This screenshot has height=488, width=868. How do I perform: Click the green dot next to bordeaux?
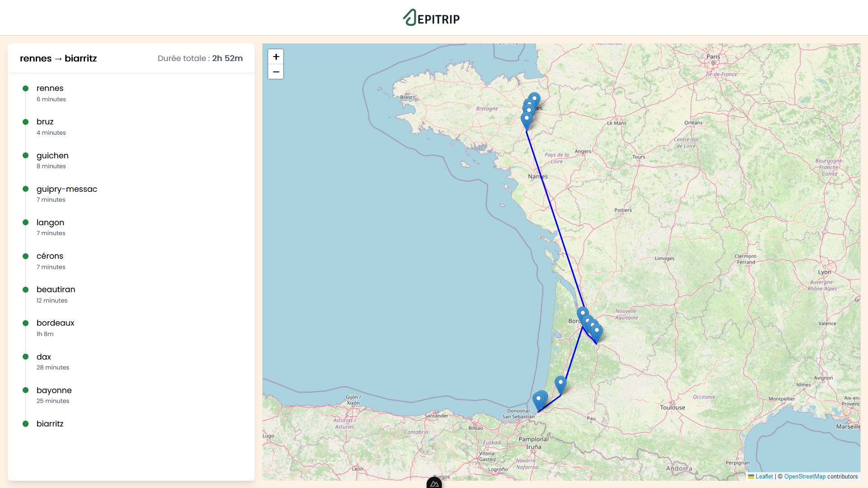pos(25,323)
